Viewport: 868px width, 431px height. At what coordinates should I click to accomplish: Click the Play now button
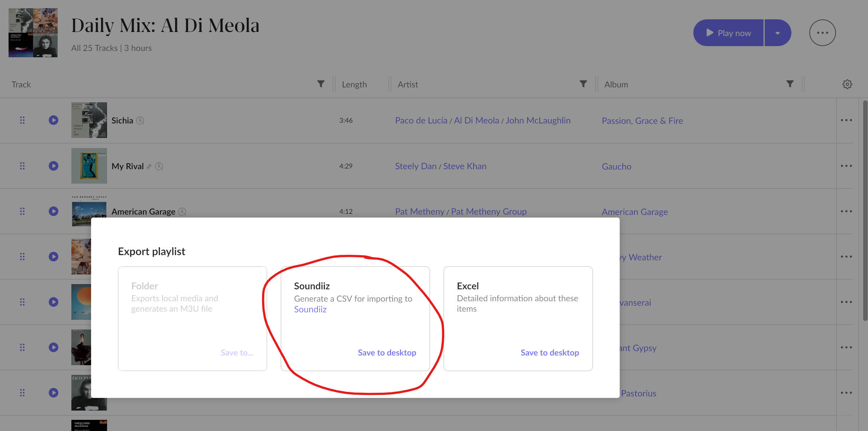click(x=728, y=33)
